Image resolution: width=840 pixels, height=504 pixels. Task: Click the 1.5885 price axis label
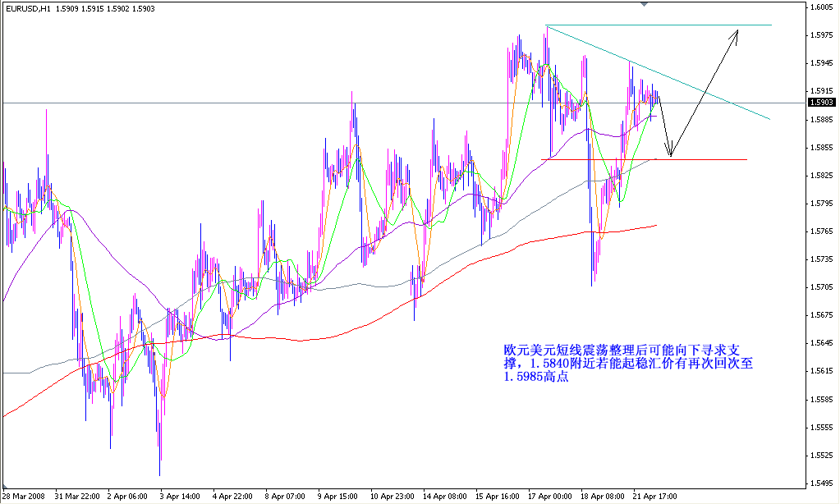(822, 119)
